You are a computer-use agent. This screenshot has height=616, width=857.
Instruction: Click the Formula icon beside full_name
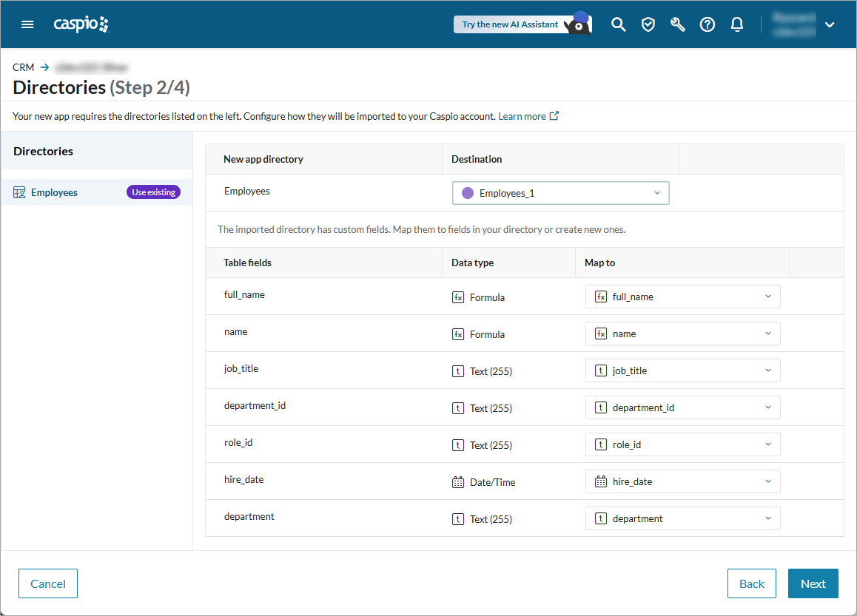coord(457,297)
